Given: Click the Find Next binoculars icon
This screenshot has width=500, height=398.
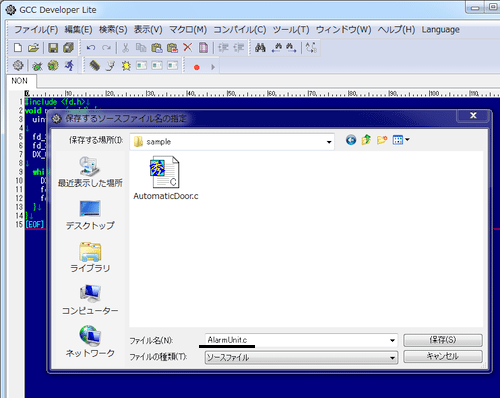Looking at the screenshot, I should [x=291, y=48].
